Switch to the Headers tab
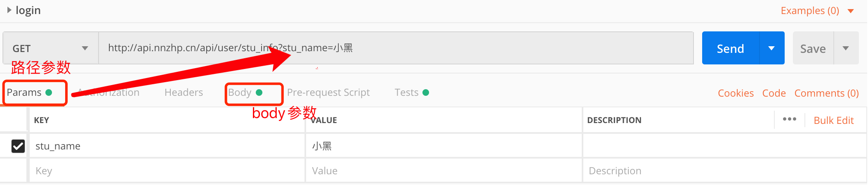Viewport: 868px width, 185px height. 184,92
